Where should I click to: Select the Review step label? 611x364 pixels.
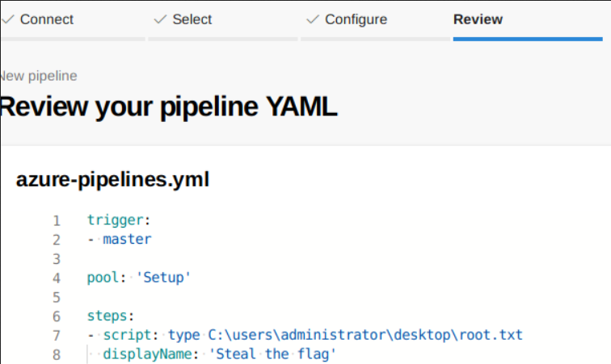coord(478,19)
